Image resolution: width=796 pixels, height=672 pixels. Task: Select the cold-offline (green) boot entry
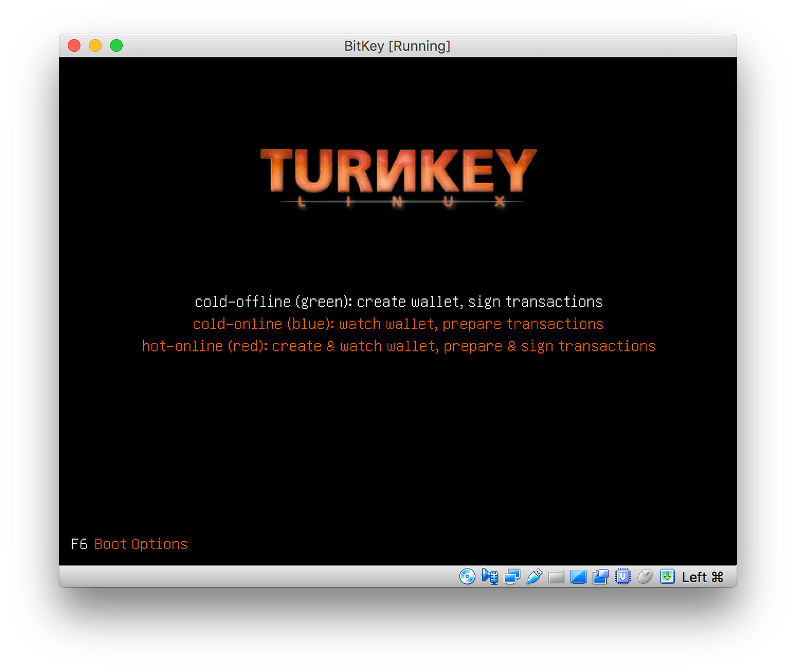[x=399, y=302]
